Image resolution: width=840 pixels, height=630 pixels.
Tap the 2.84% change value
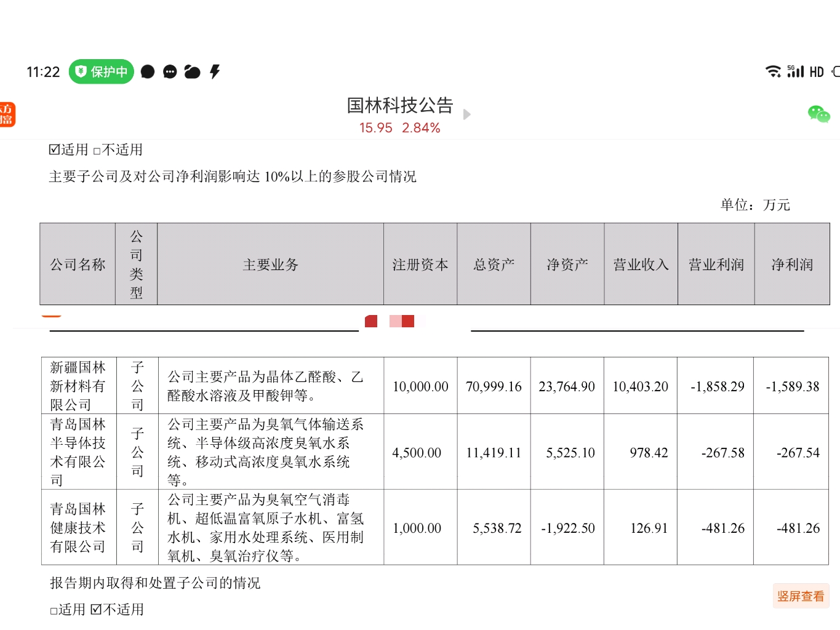pos(421,128)
